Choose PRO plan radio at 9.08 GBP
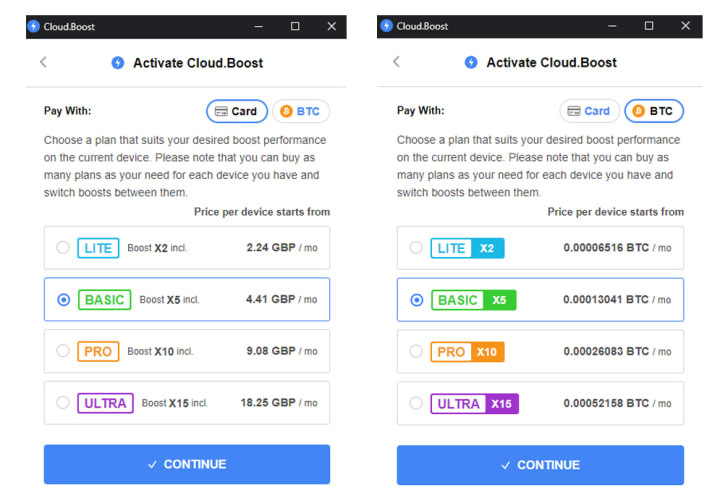This screenshot has height=498, width=720. pos(63,351)
